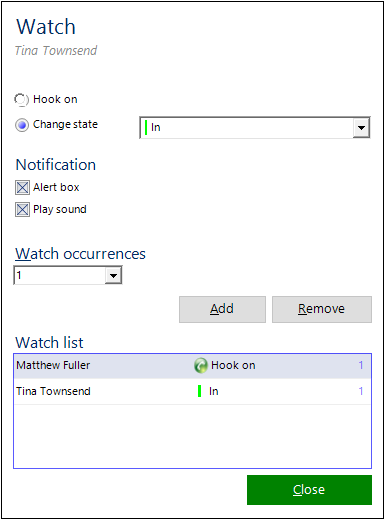The height and width of the screenshot is (520, 385).
Task: Click the Tina Townsend subtitle under Watch
Action: click(56, 51)
